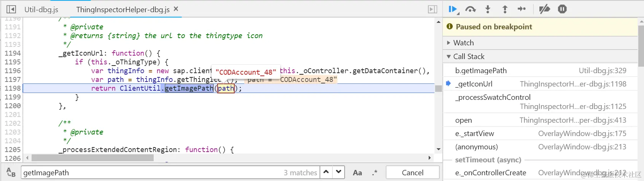Click the right arrow of the horizontal scrollbar

(429, 157)
